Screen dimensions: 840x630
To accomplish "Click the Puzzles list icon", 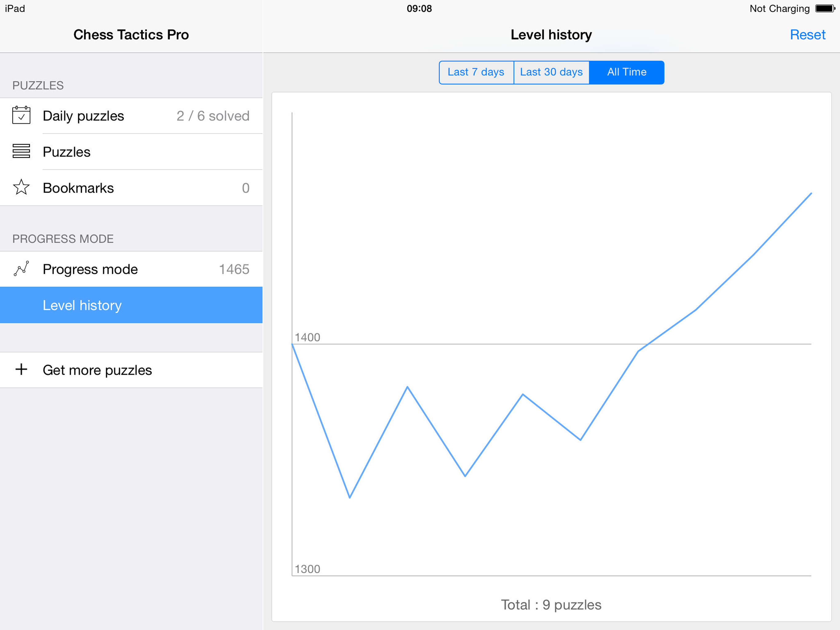I will pyautogui.click(x=21, y=151).
